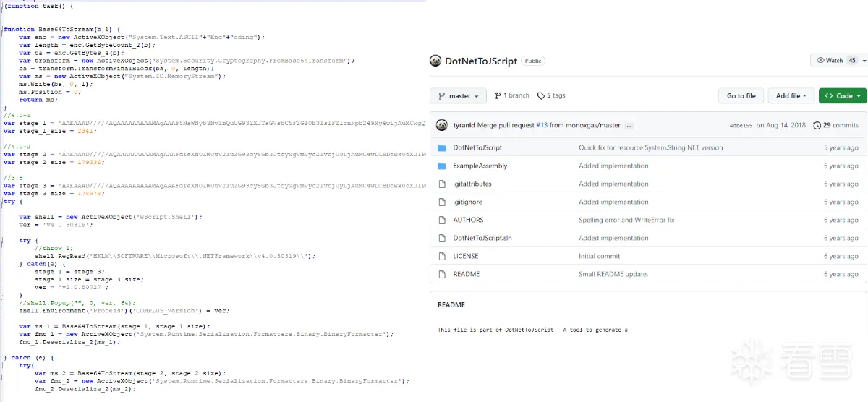Image resolution: width=868 pixels, height=402 pixels.
Task: Click code line "ver = 'v2.0.50727';"
Action: [x=72, y=286]
